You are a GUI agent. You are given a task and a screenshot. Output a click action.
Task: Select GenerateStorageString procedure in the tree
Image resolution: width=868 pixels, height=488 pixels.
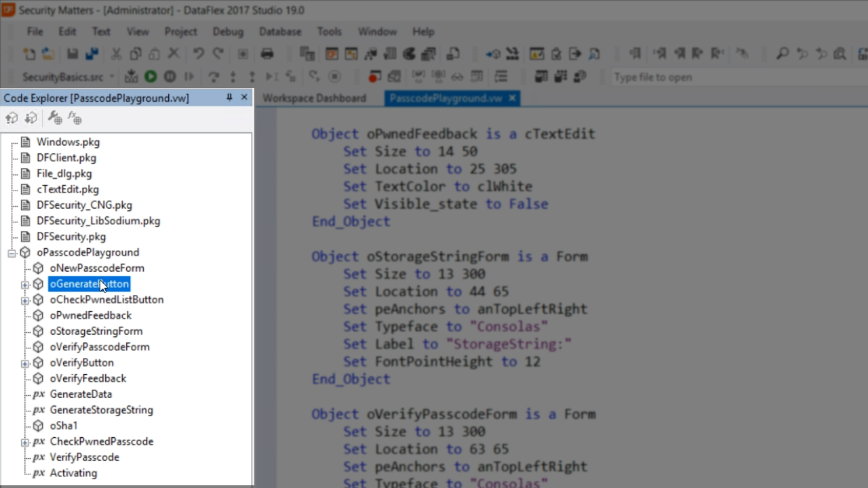pyautogui.click(x=101, y=410)
